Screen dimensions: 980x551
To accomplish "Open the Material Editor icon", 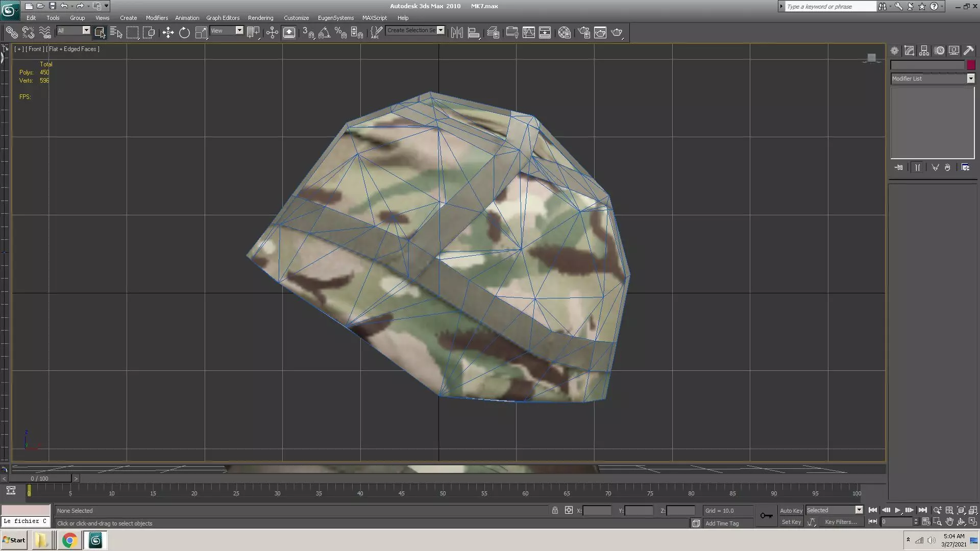I will coord(564,33).
